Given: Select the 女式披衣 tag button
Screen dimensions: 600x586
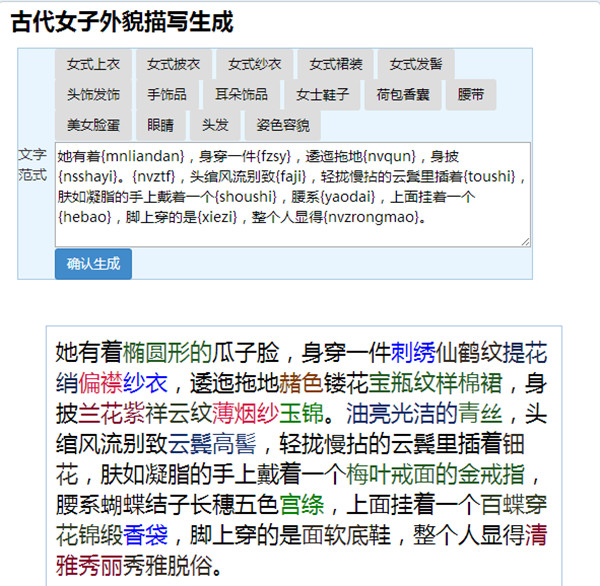Looking at the screenshot, I should coord(174,64).
